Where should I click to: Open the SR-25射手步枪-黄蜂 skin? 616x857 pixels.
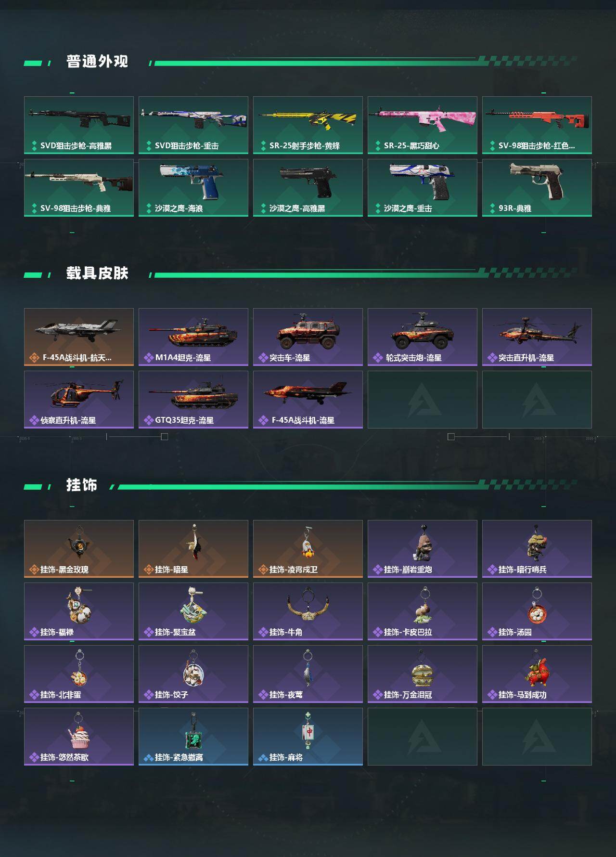click(x=308, y=125)
